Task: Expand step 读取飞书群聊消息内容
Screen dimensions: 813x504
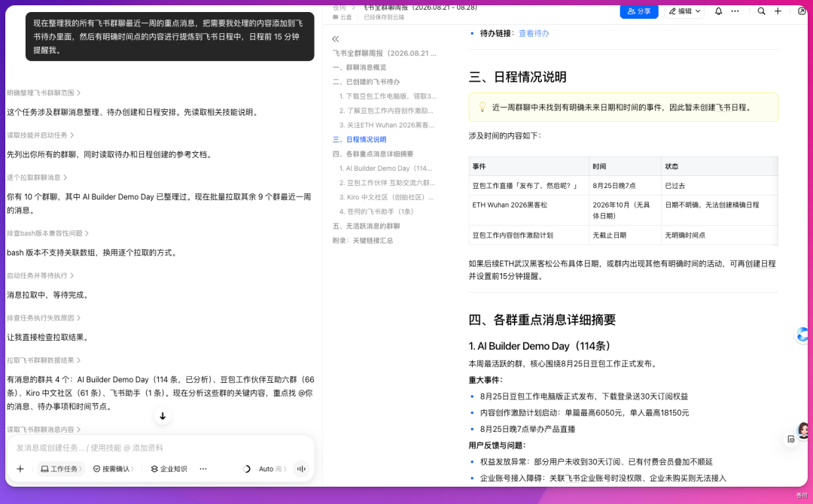Action: (x=44, y=430)
